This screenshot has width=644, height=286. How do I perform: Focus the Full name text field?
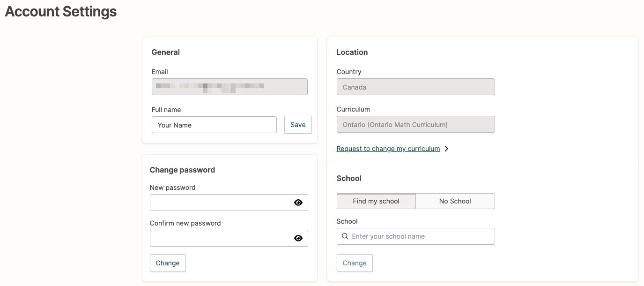click(x=214, y=125)
